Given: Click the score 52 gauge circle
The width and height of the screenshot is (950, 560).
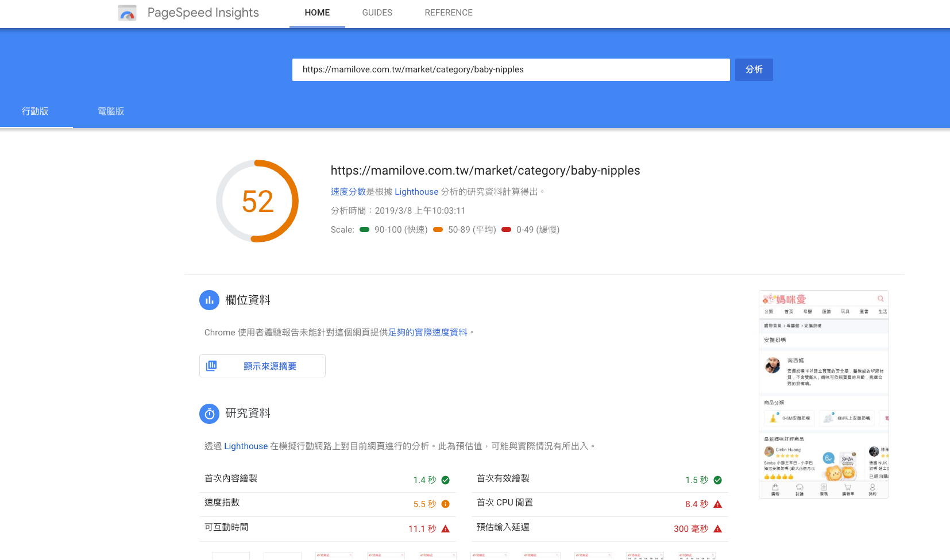Looking at the screenshot, I should tap(257, 201).
